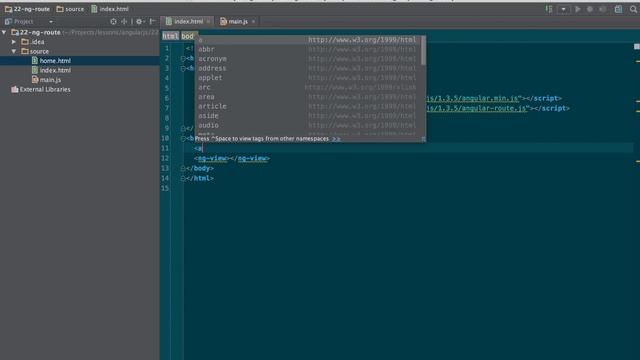Image resolution: width=640 pixels, height=360 pixels.
Task: Choose 'applet' from autocomplete list
Action: click(x=308, y=78)
